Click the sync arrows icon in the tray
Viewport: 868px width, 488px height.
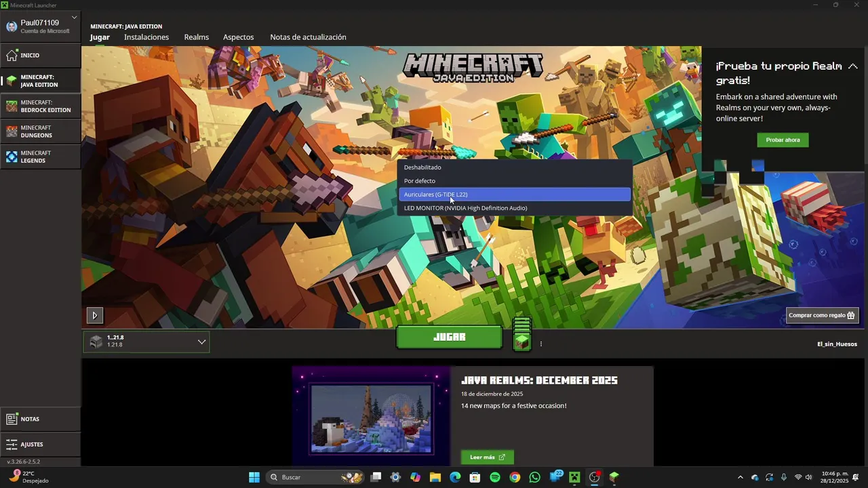click(x=769, y=477)
